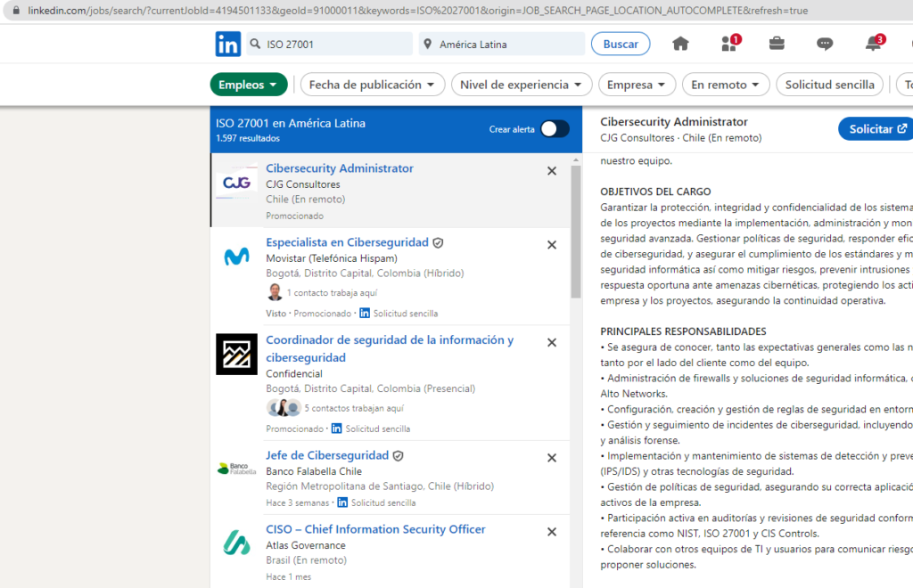The image size is (913, 588).
Task: Dismiss the Cibersecurity Administrator job listing
Action: (551, 171)
